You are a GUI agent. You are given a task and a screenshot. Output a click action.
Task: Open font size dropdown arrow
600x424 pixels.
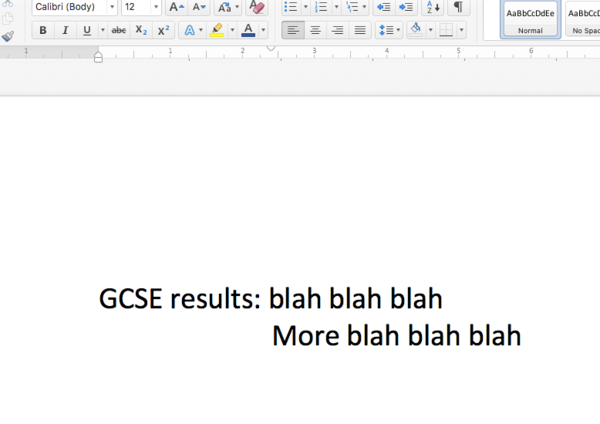coord(156,7)
